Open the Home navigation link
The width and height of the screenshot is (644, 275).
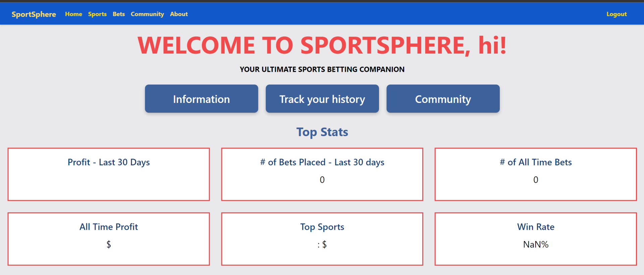(73, 14)
